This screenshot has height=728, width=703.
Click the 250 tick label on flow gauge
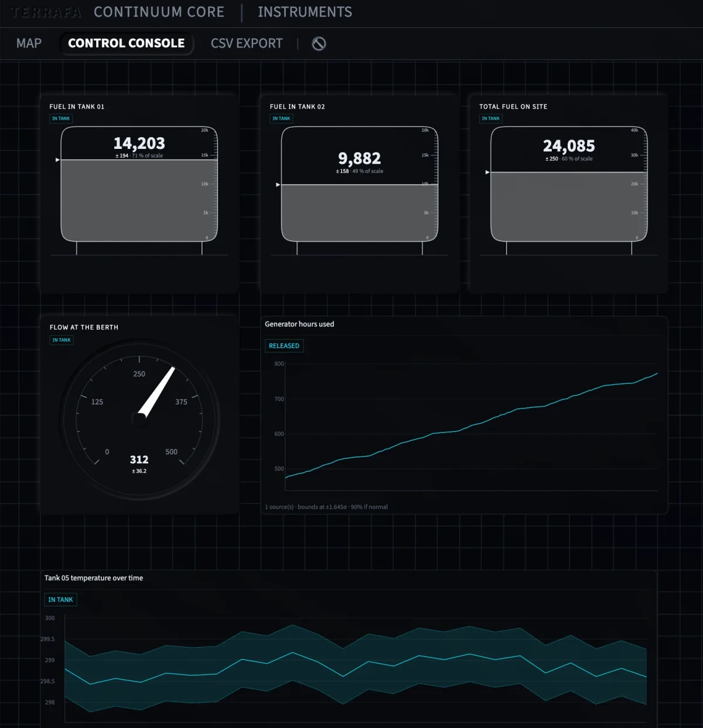[x=139, y=374]
